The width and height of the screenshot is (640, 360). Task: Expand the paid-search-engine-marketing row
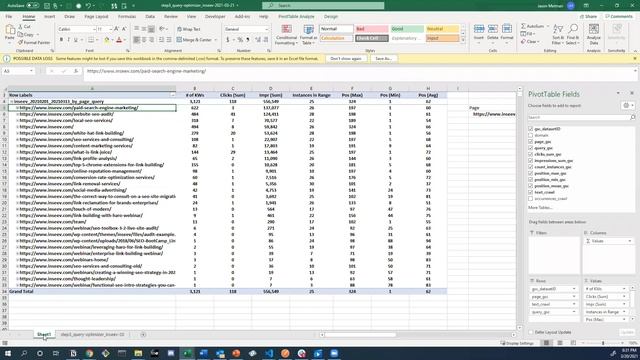tap(18, 108)
